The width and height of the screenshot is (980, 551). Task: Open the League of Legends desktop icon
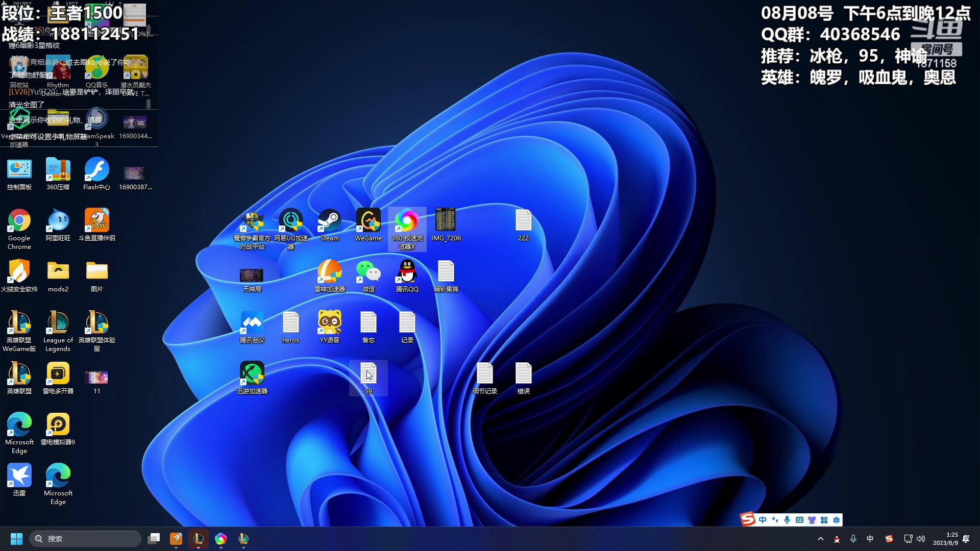pyautogui.click(x=58, y=331)
